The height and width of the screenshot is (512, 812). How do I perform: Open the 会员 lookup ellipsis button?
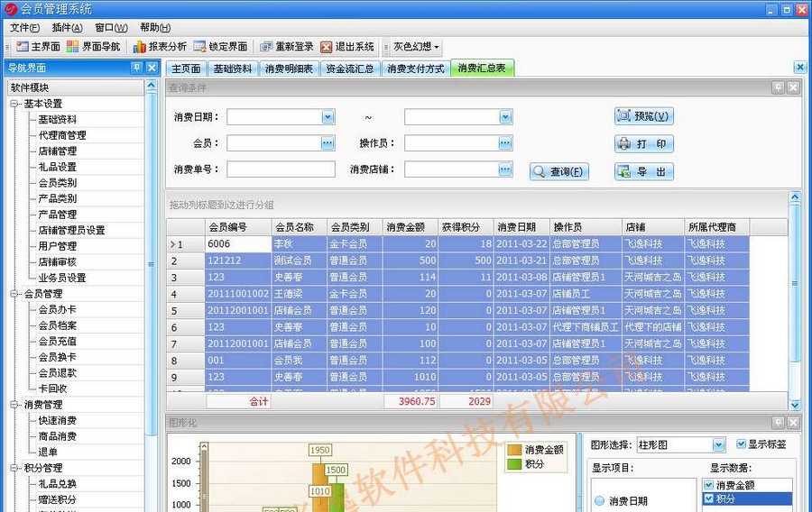point(328,142)
